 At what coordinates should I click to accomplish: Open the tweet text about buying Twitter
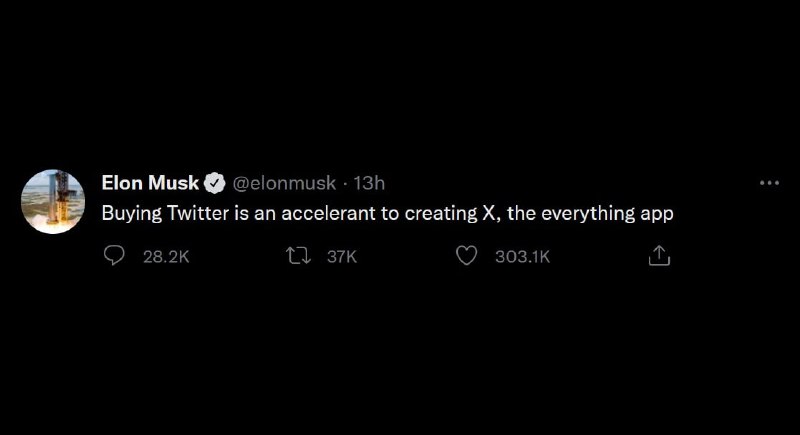point(387,214)
